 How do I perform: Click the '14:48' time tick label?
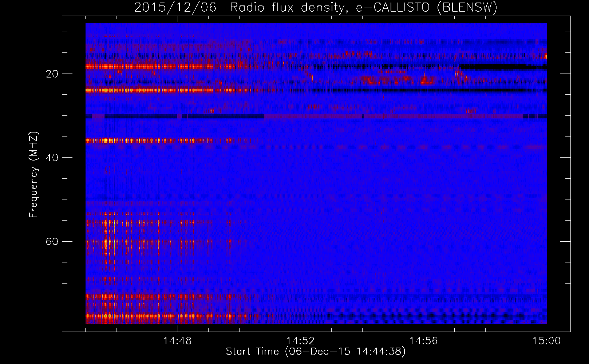click(x=177, y=341)
